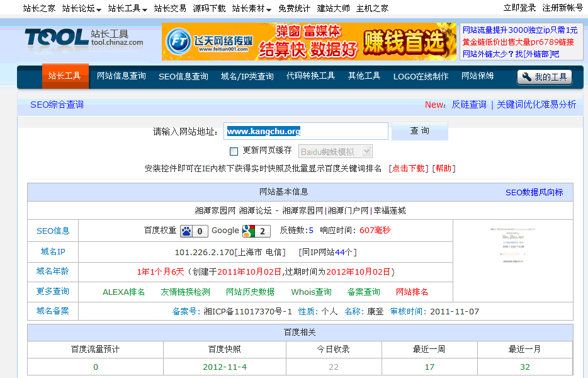The width and height of the screenshot is (588, 378).
Task: Open the LOGO在线制作 nav item
Action: (421, 77)
